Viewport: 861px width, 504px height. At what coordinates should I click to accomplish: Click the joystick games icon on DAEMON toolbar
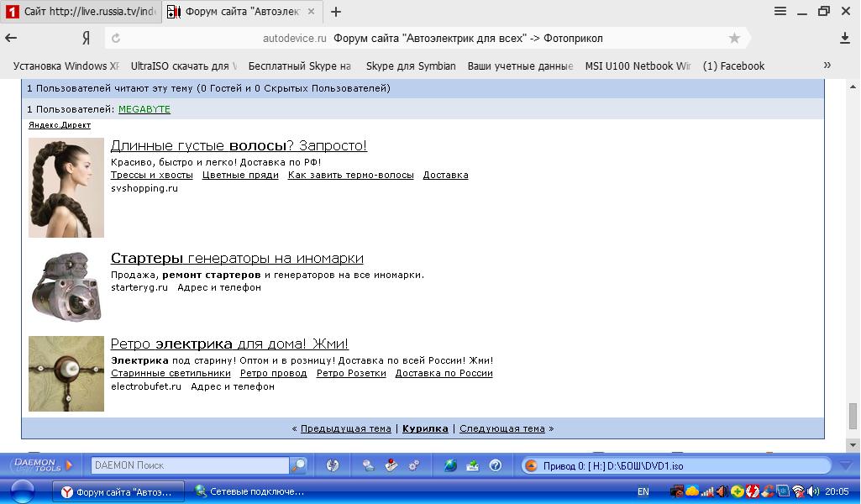(391, 465)
